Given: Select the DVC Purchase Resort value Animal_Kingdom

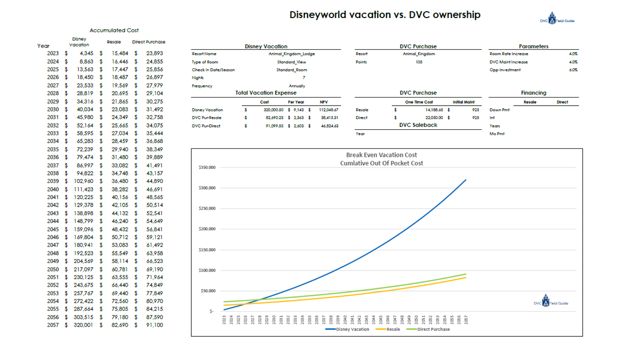Looking at the screenshot, I should [419, 54].
